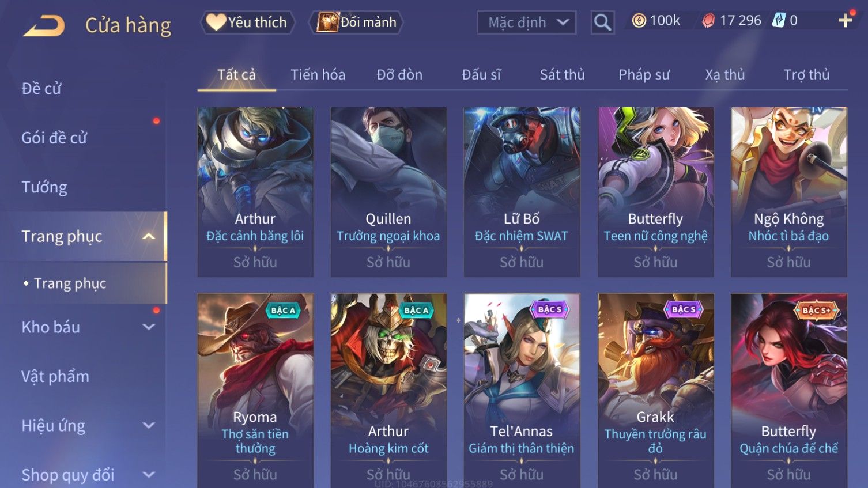Collapse the Trang phục sidebar section
The height and width of the screenshot is (488, 868).
(149, 237)
